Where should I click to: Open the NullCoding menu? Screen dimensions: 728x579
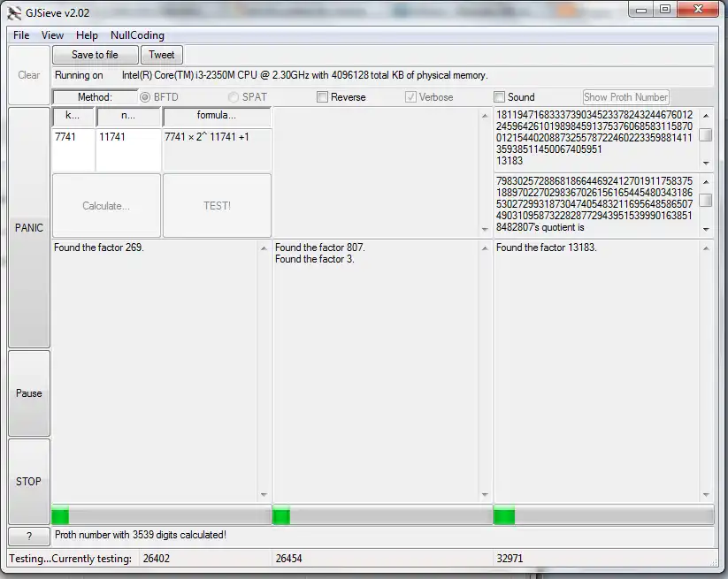tap(137, 35)
